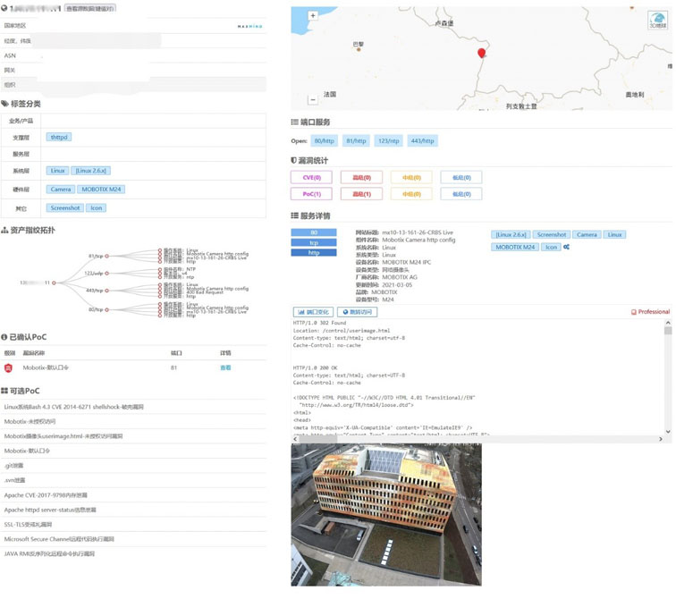Select the Mobotix userimage.html PoC row
The width and height of the screenshot is (676, 616).
pyautogui.click(x=133, y=436)
